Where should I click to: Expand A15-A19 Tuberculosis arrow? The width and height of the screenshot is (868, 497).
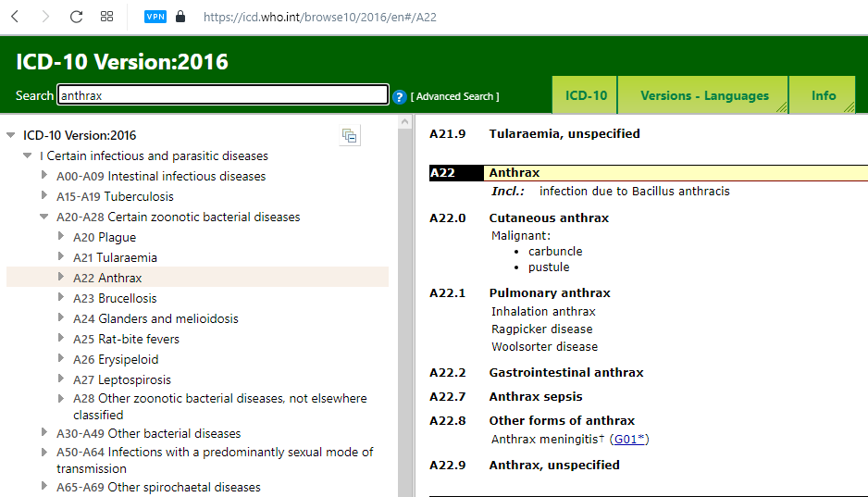tap(43, 195)
